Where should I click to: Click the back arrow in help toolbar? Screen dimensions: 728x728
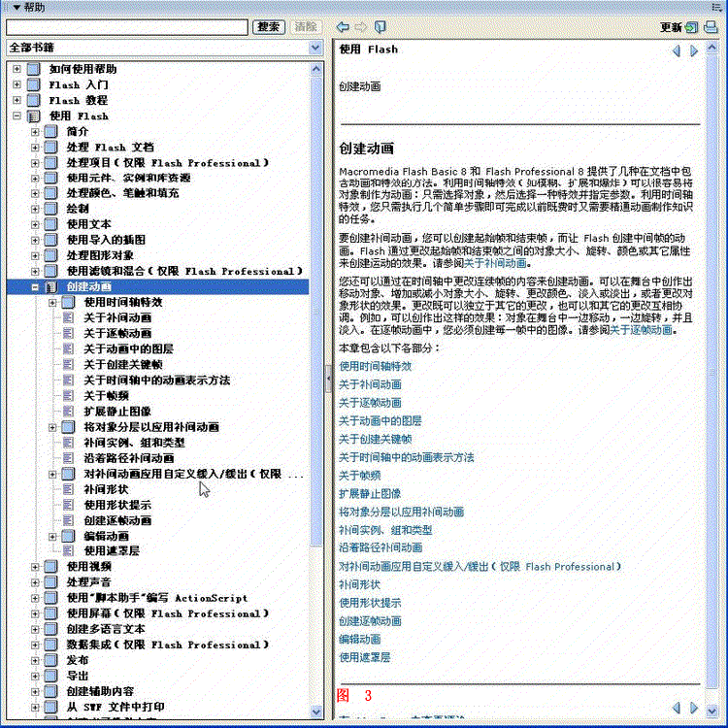(343, 27)
